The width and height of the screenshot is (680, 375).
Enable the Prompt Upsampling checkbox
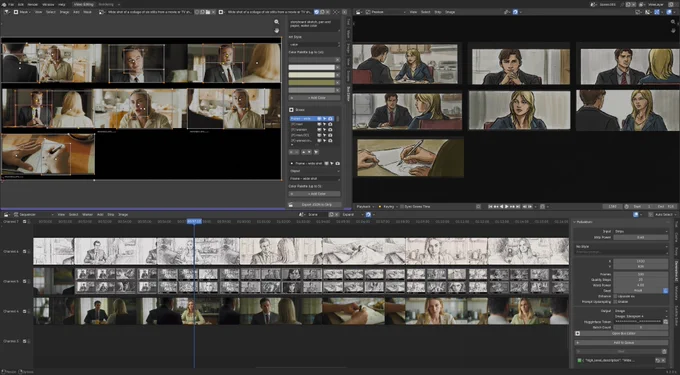click(615, 302)
